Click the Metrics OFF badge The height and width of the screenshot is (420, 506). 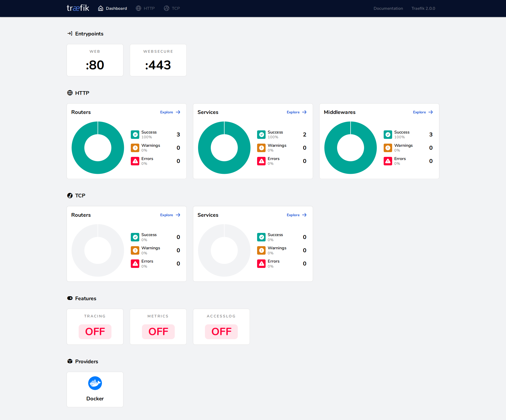(x=158, y=331)
